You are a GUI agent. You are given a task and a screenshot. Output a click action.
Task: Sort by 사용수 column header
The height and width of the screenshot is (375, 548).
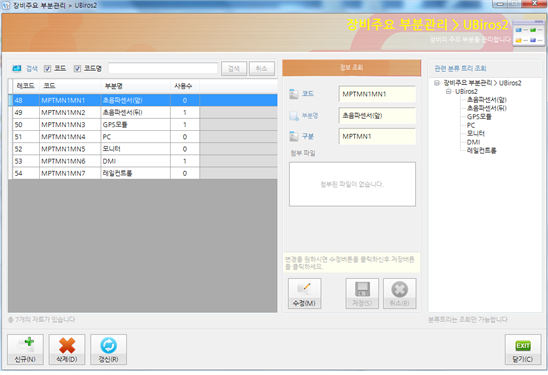pyautogui.click(x=185, y=86)
